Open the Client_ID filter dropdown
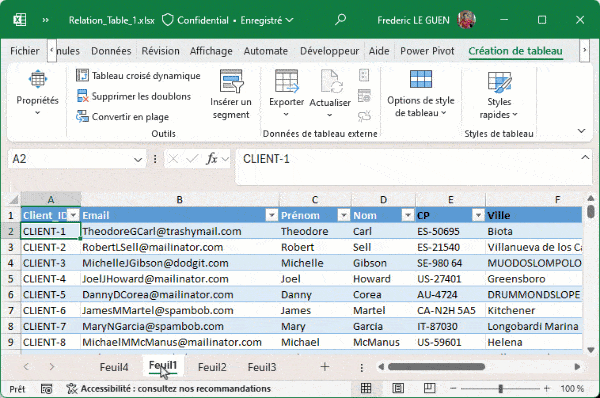The image size is (600, 398). [x=73, y=215]
